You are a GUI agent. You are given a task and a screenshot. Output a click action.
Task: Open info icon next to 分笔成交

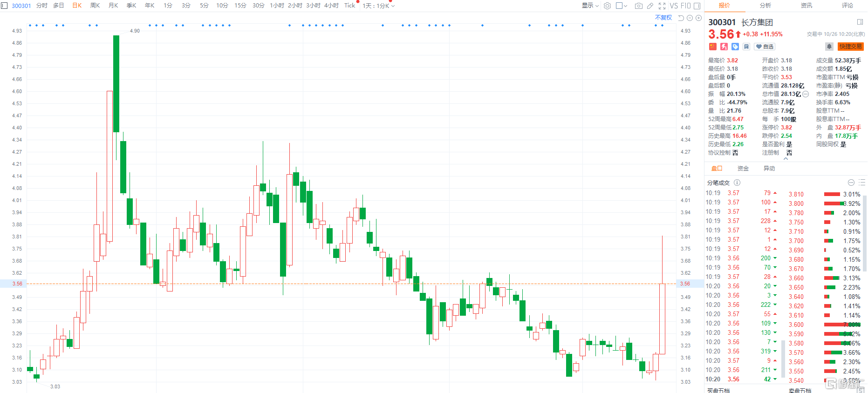click(737, 183)
